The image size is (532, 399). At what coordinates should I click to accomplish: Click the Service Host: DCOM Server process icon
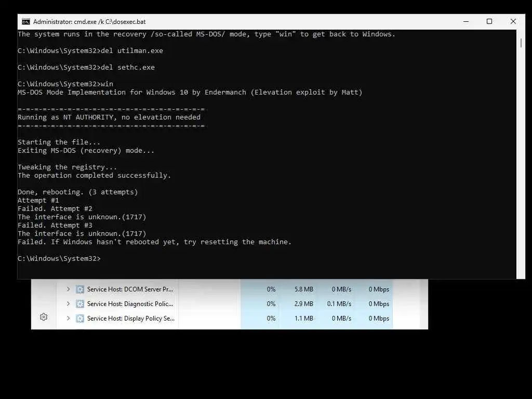coord(79,289)
